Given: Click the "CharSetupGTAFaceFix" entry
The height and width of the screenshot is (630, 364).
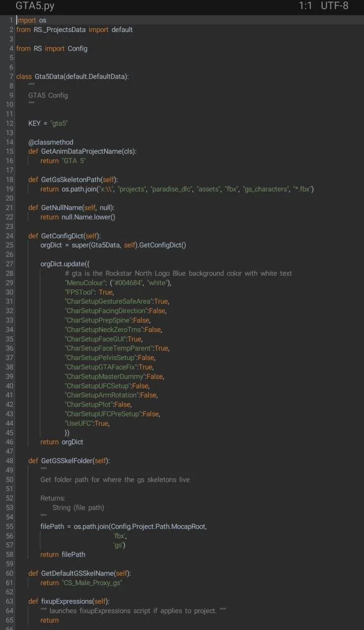Looking at the screenshot, I should click(x=109, y=367).
